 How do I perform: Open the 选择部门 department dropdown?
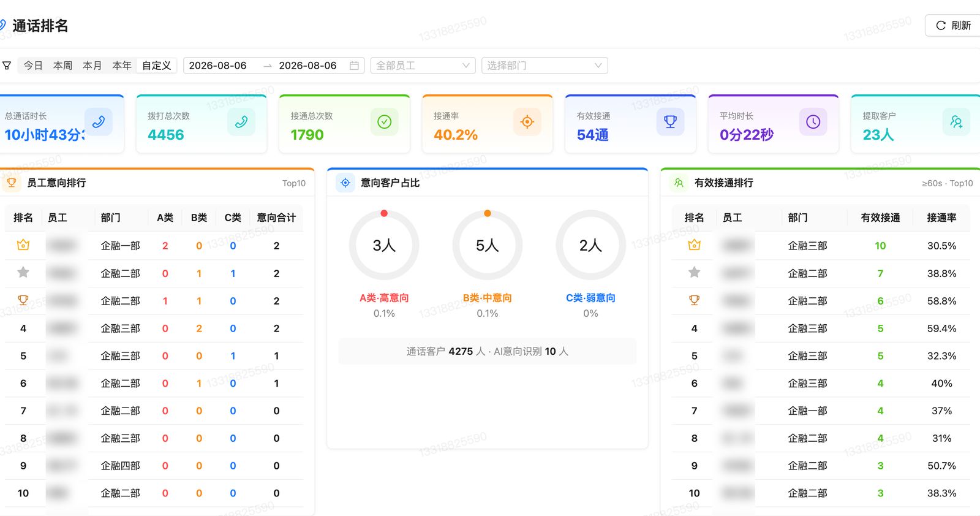[545, 66]
